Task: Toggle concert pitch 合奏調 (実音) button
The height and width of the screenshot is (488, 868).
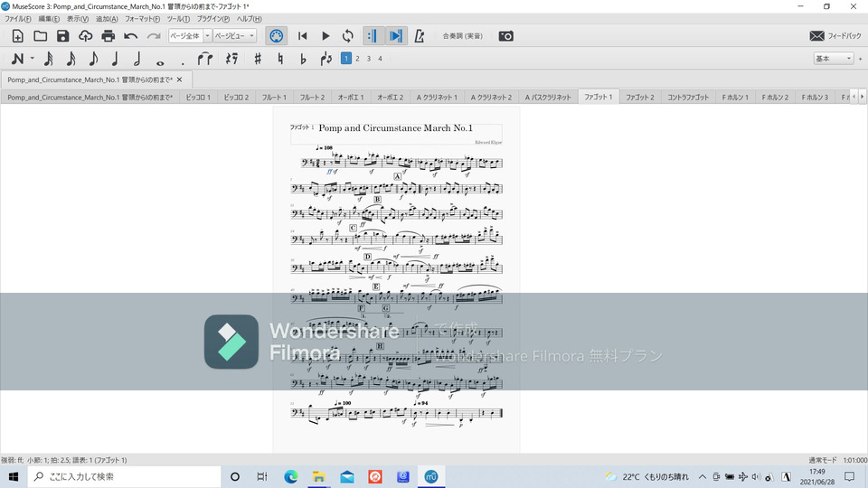Action: pyautogui.click(x=462, y=36)
